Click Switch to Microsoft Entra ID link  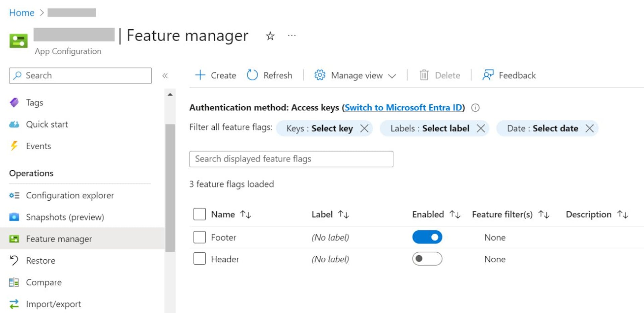402,108
